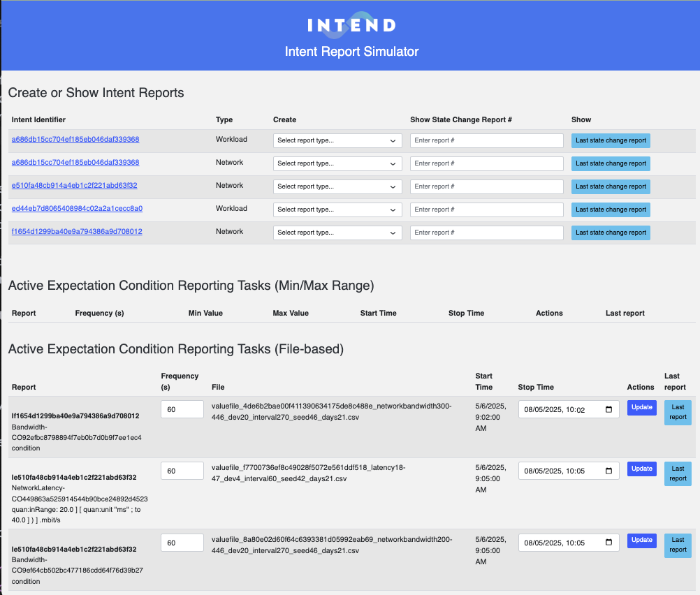
Task: Show last state change report for e510fa48
Action: pos(611,186)
